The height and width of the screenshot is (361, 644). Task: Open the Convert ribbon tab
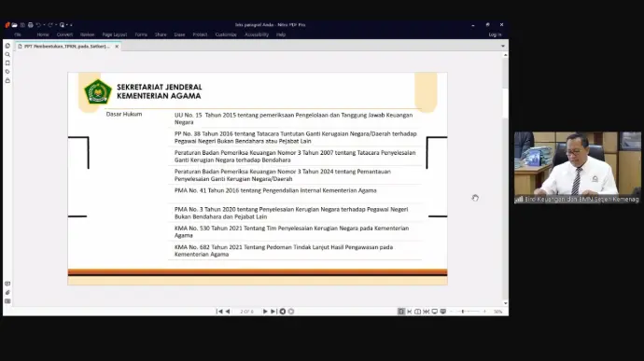pyautogui.click(x=64, y=35)
